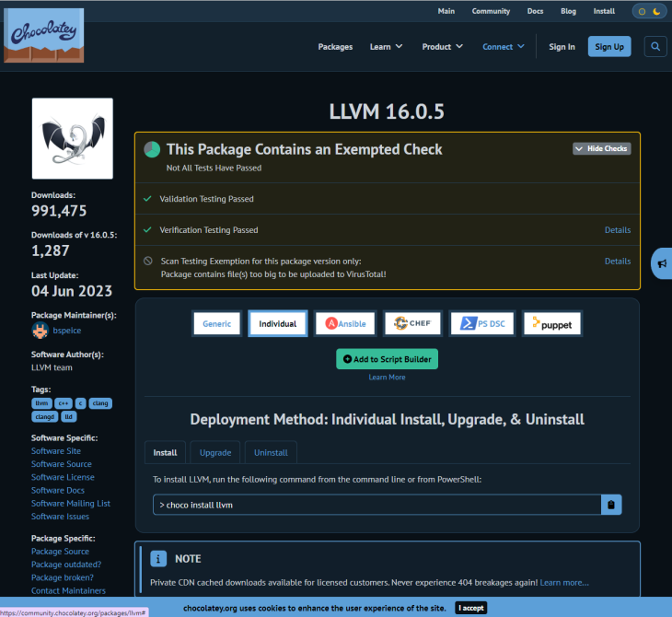Image resolution: width=672 pixels, height=617 pixels.
Task: Click the choco install llvm command field
Action: (x=377, y=505)
